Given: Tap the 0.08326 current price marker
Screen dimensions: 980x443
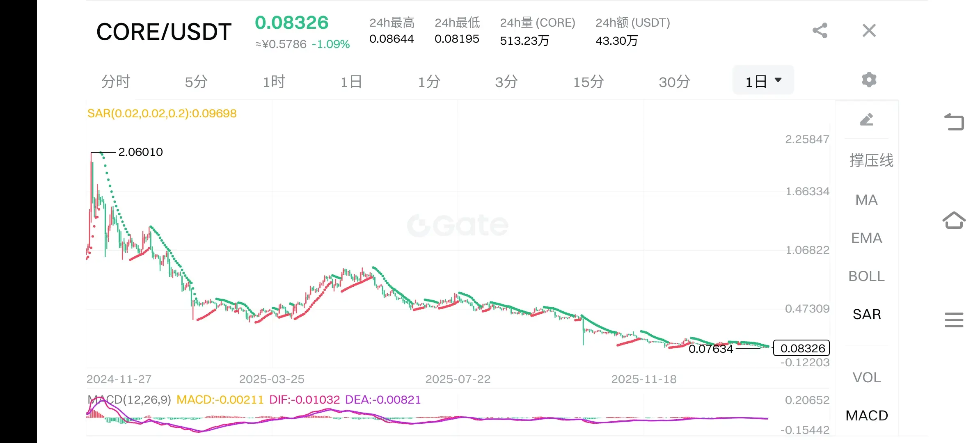Looking at the screenshot, I should point(802,348).
